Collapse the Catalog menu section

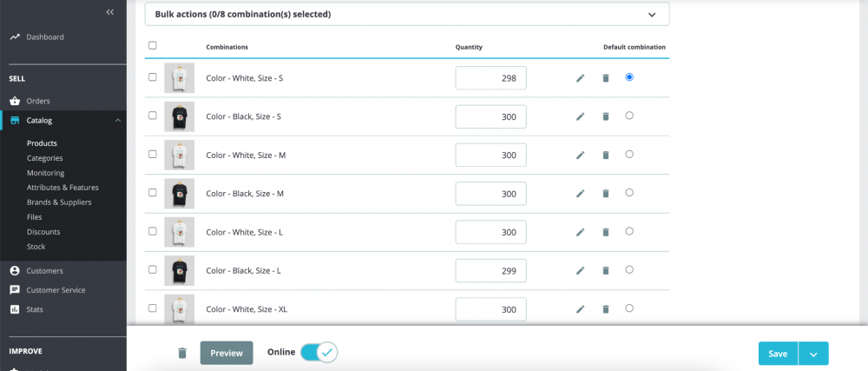click(118, 120)
